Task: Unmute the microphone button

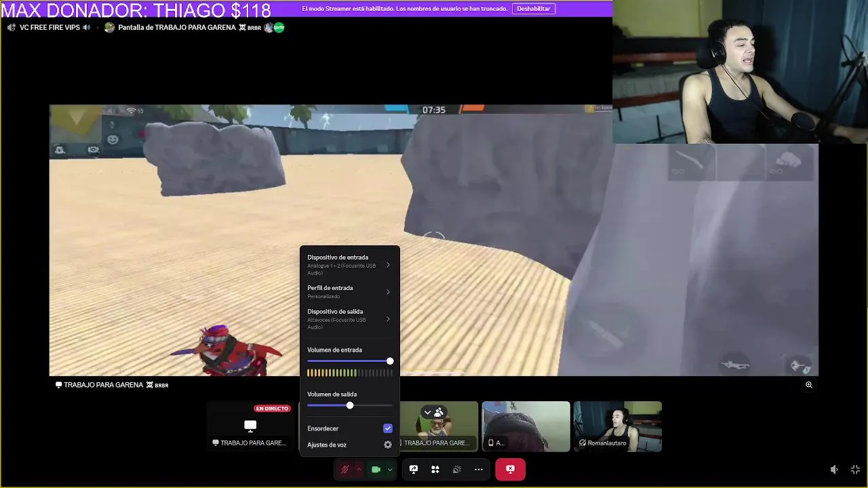Action: coord(345,469)
